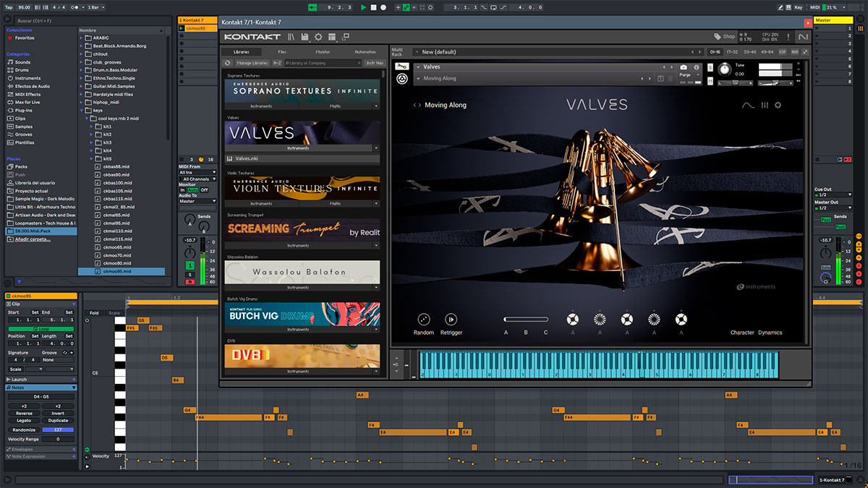This screenshot has height=488, width=868.
Task: Click the A B C morph slider
Action: coord(526,319)
